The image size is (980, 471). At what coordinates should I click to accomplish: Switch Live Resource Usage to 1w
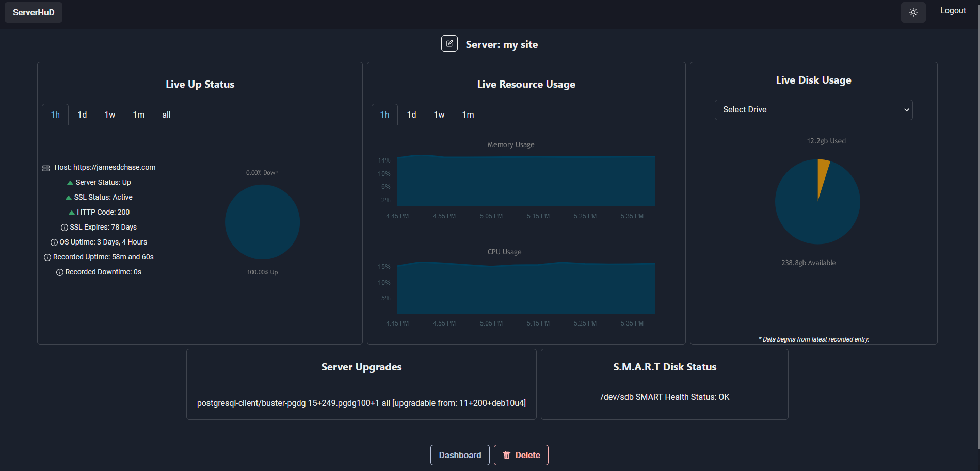439,115
